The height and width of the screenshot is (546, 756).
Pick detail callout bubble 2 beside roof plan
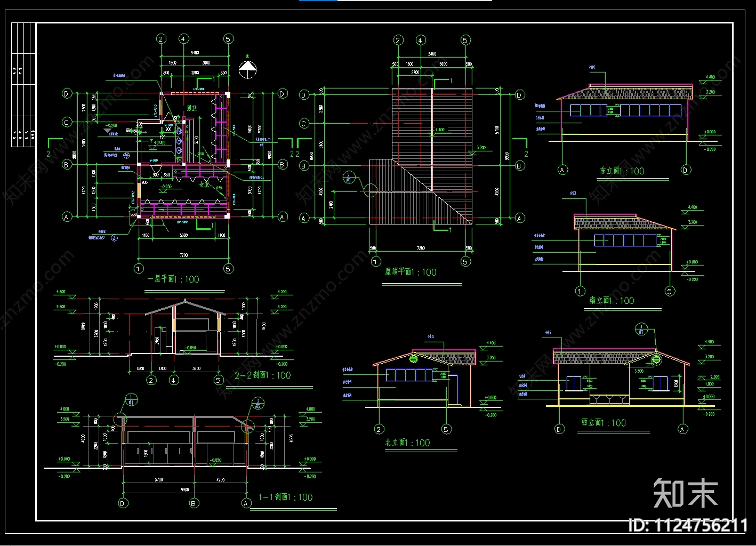click(x=348, y=177)
